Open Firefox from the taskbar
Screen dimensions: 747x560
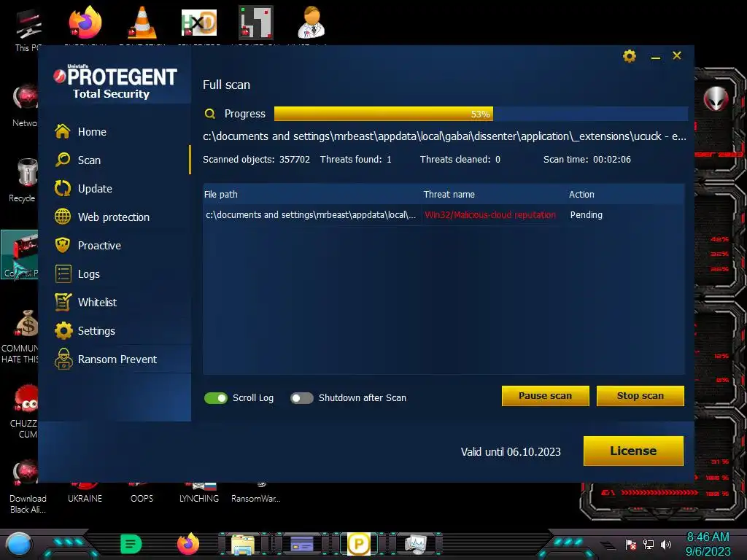click(188, 544)
